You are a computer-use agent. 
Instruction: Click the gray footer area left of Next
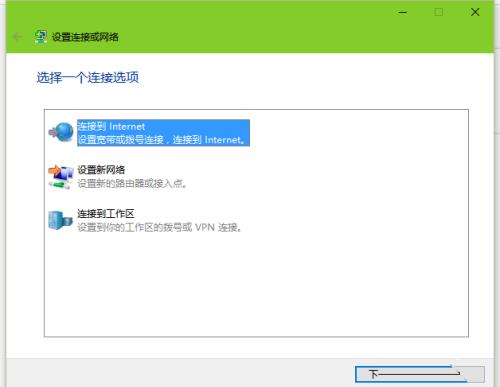pos(180,373)
